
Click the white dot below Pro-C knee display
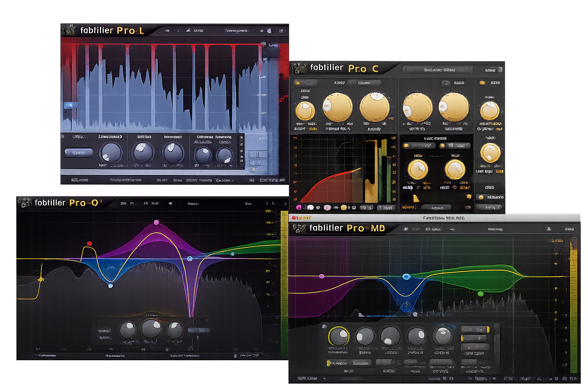pyautogui.click(x=310, y=207)
